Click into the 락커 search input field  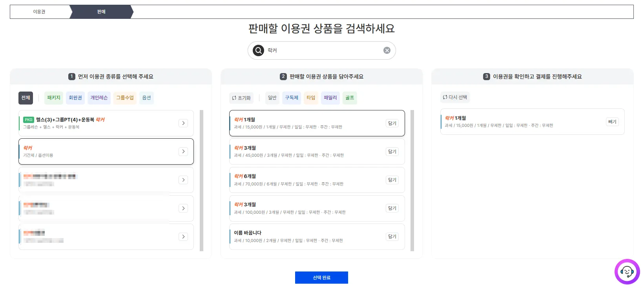click(322, 51)
